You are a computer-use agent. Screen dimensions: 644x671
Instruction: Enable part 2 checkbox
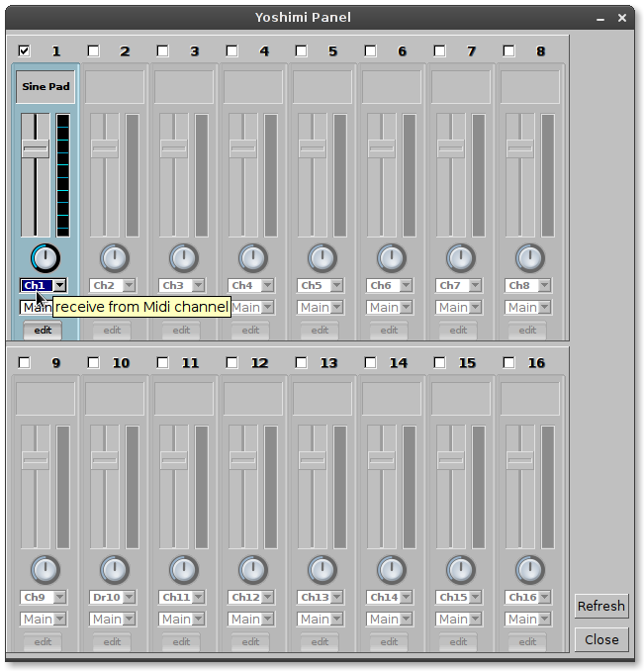[94, 51]
